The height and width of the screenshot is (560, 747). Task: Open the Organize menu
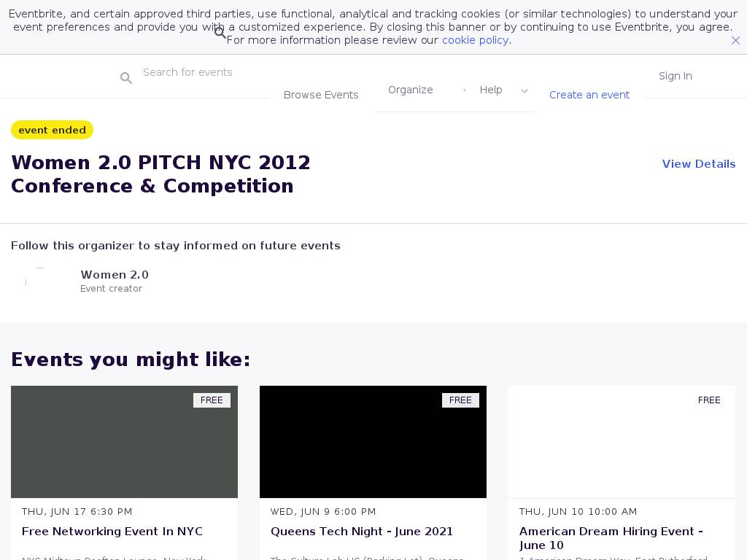[x=410, y=90]
